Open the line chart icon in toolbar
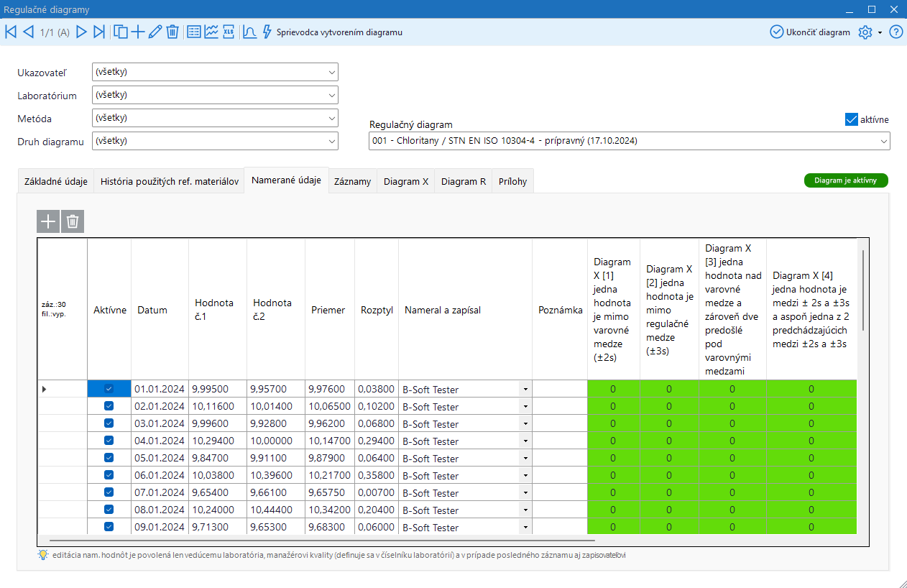Viewport: 907px width, 588px height. click(x=211, y=32)
